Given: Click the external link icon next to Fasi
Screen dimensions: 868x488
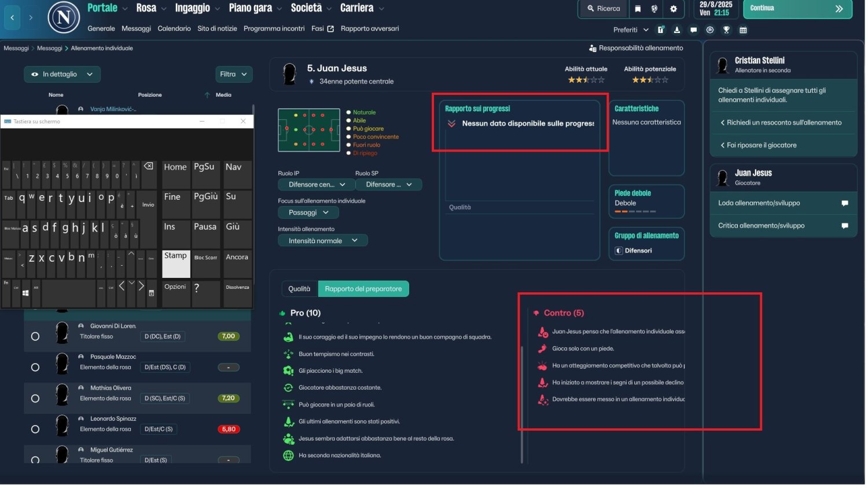Looking at the screenshot, I should point(332,28).
